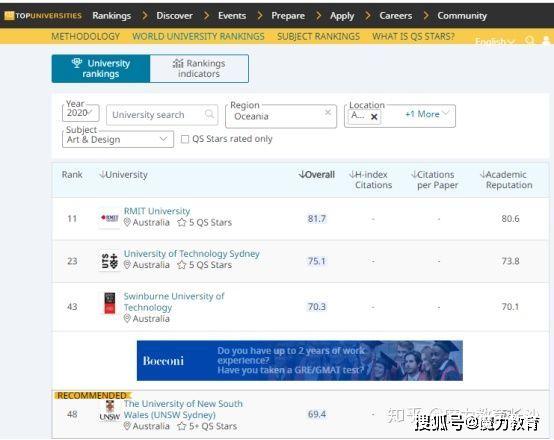Expand the +1 More location dropdown
The image size is (554, 440).
point(427,114)
